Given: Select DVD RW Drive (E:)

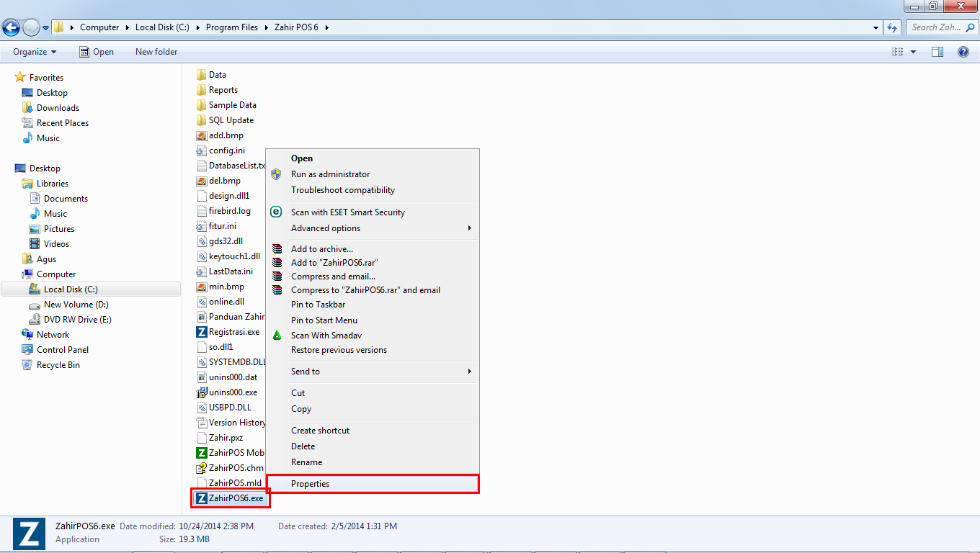Looking at the screenshot, I should click(x=70, y=320).
